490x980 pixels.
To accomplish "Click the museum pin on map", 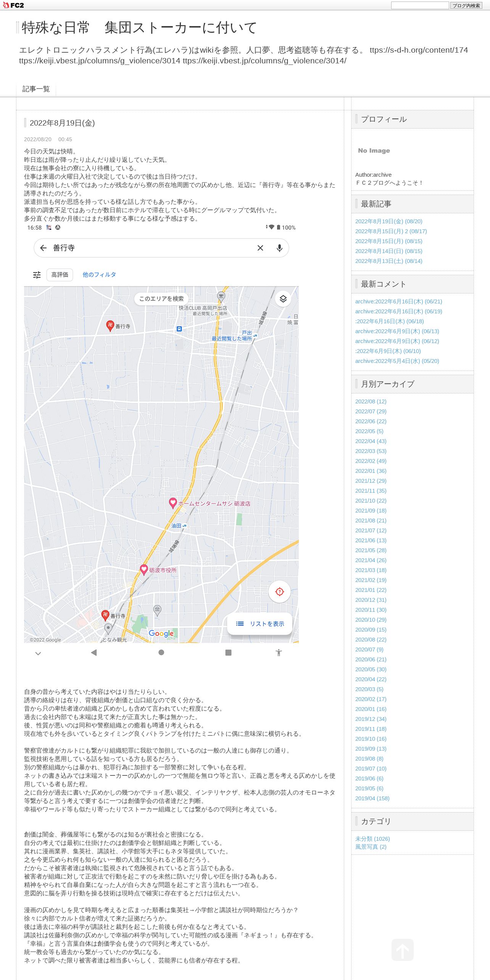I will pyautogui.click(x=157, y=610).
